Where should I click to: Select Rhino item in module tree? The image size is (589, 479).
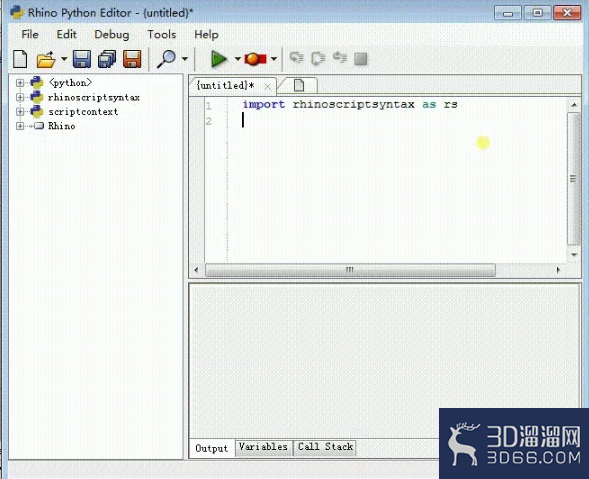(62, 126)
